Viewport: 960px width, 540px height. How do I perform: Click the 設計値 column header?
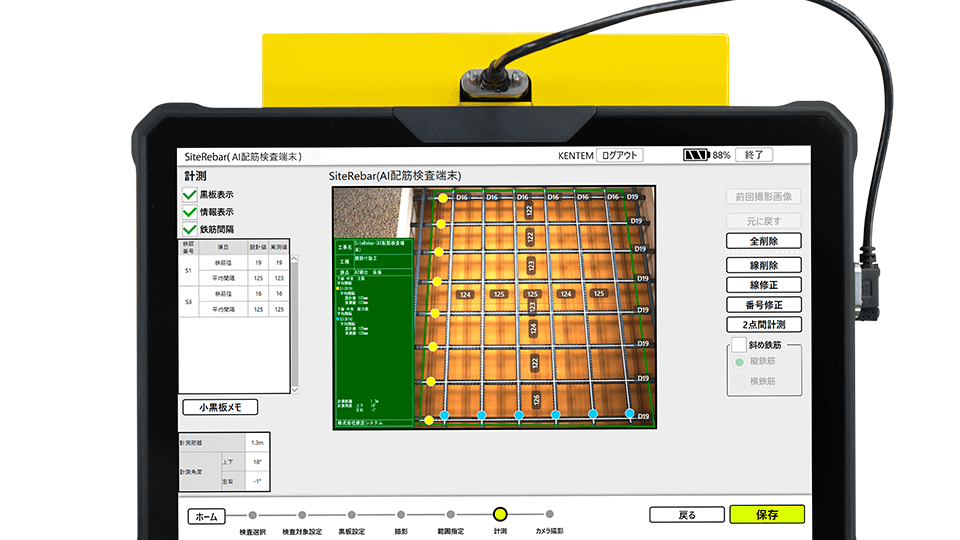258,247
